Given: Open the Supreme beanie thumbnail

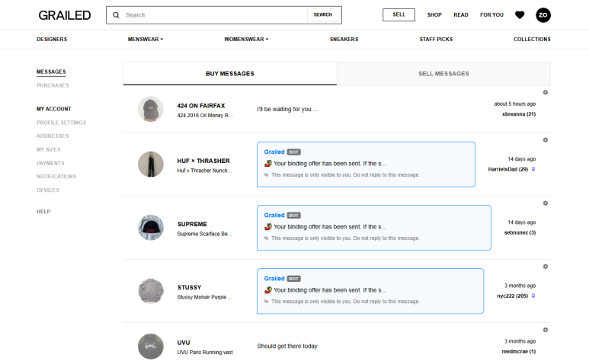Looking at the screenshot, I should click(x=151, y=228).
